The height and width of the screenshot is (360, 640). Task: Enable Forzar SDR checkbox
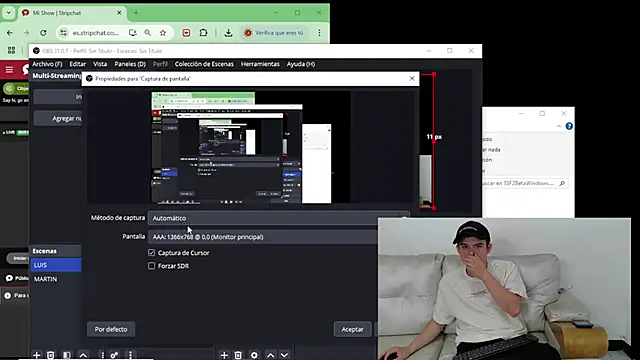click(x=151, y=266)
